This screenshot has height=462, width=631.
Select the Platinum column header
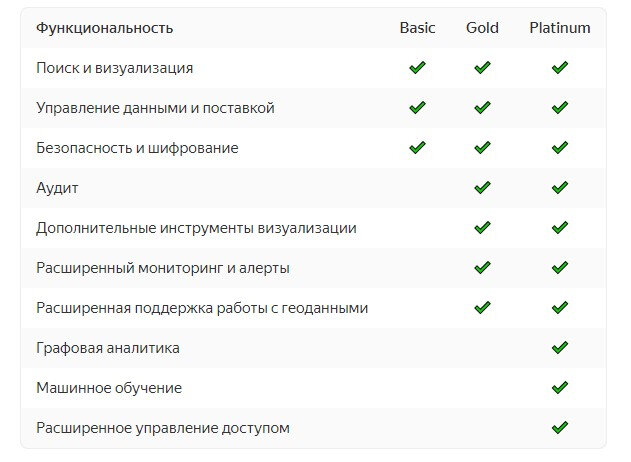[x=560, y=28]
